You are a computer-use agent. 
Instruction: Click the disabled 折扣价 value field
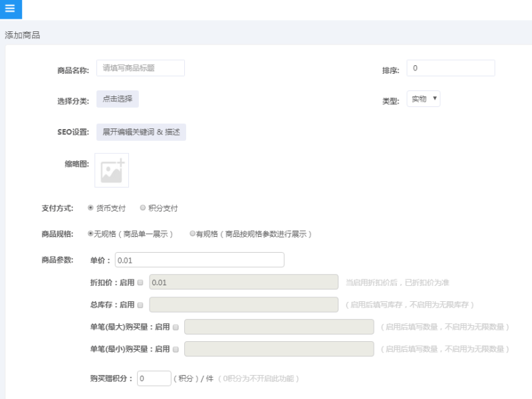pos(243,282)
